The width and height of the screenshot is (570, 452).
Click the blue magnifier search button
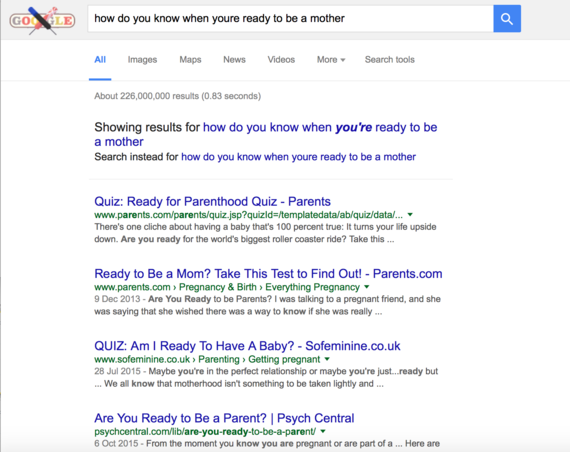(507, 19)
